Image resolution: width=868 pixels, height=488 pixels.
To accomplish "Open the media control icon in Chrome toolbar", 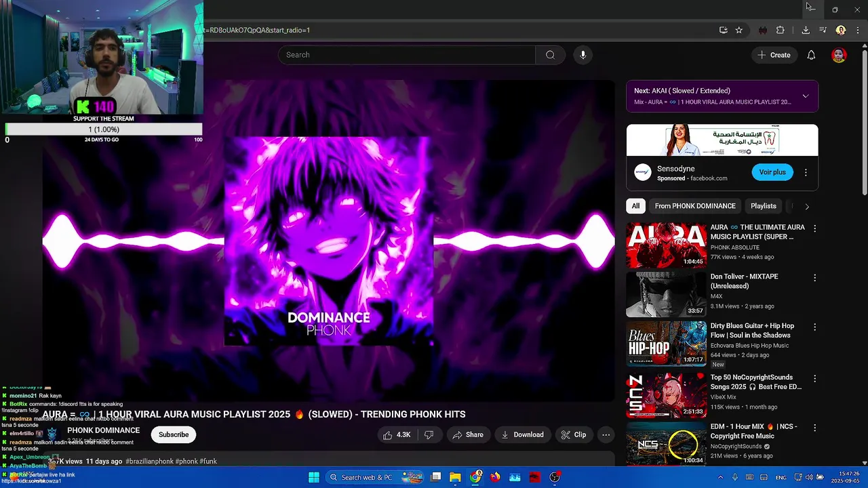I will pos(823,30).
